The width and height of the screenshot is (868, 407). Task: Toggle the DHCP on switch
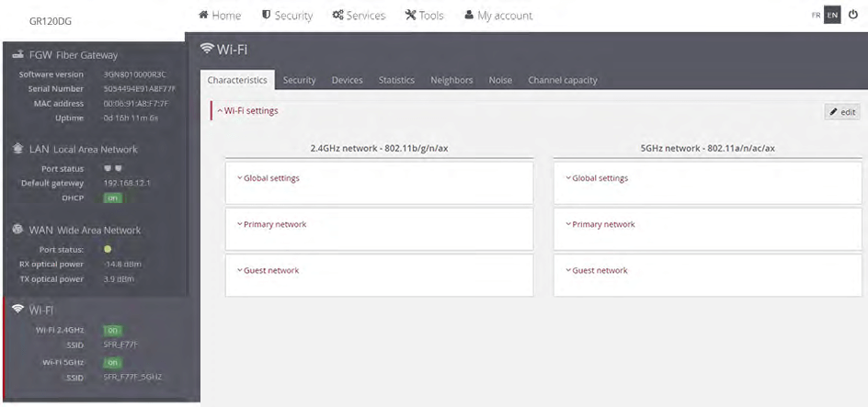[x=112, y=198]
